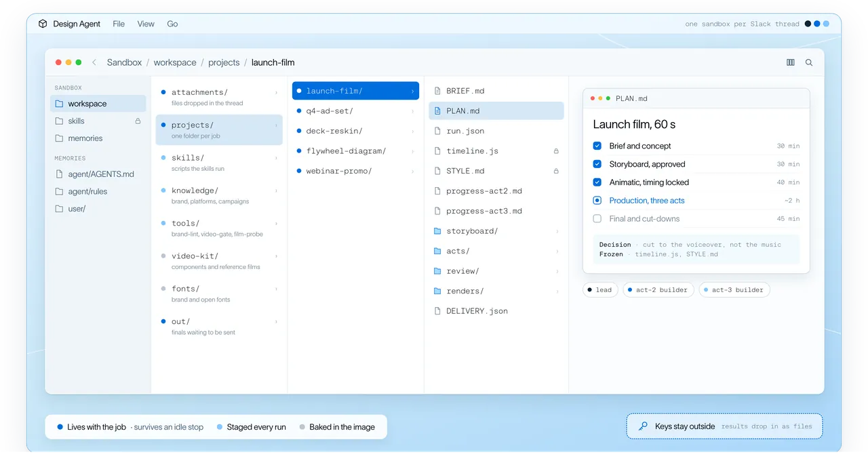The width and height of the screenshot is (868, 465).
Task: Click the act-3 builder chip
Action: [734, 290]
